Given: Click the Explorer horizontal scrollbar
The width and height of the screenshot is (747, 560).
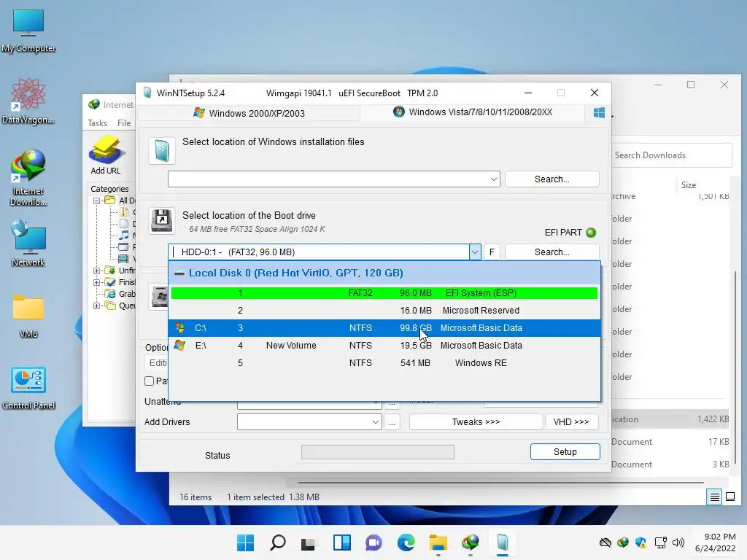Looking at the screenshot, I should (500, 483).
